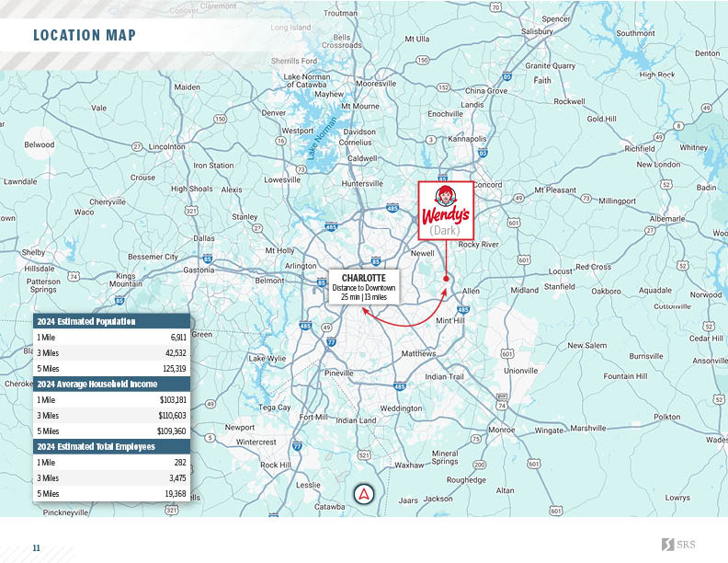Click the route 75 shield near Monroe
Viewport: 728px width, 563px height.
476,439
